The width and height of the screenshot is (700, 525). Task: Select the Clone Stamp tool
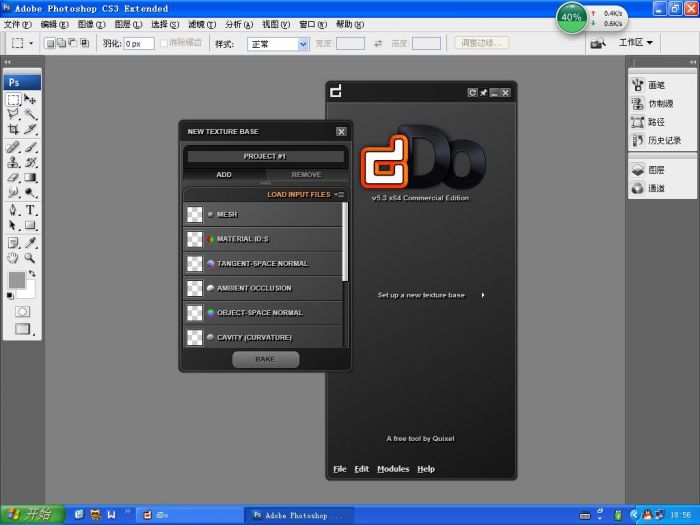pyautogui.click(x=13, y=162)
